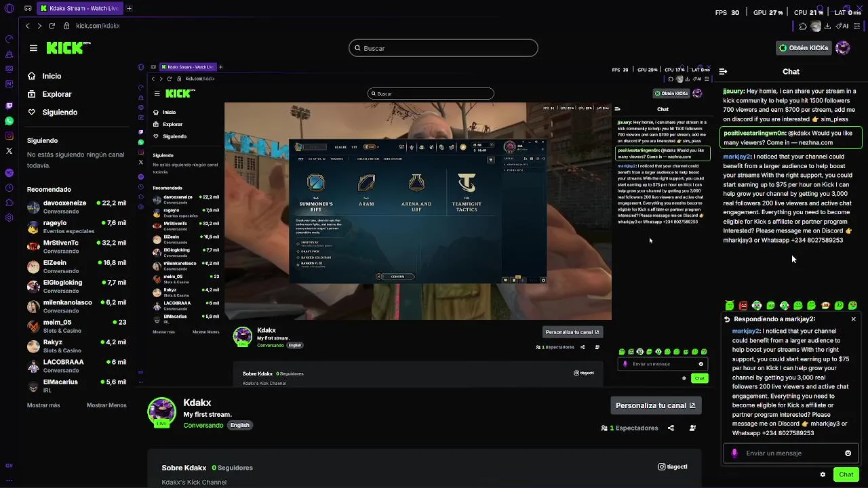Click the Obtén KICKs button
The height and width of the screenshot is (488, 868).
tap(804, 48)
